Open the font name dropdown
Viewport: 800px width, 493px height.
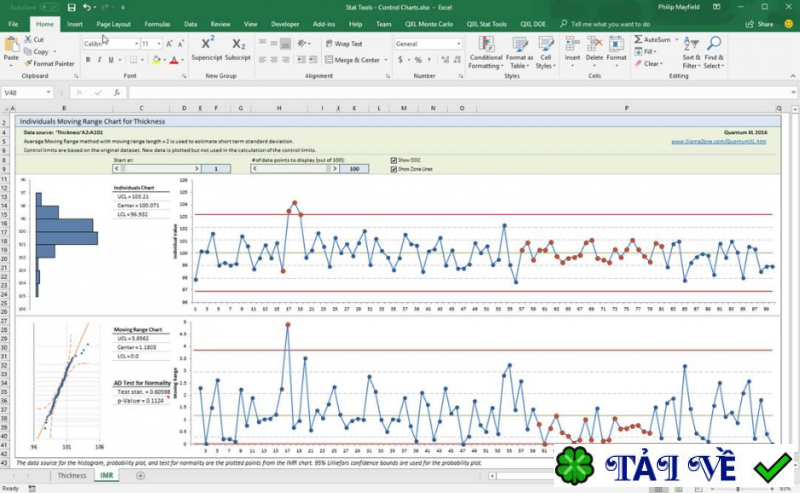click(x=136, y=44)
